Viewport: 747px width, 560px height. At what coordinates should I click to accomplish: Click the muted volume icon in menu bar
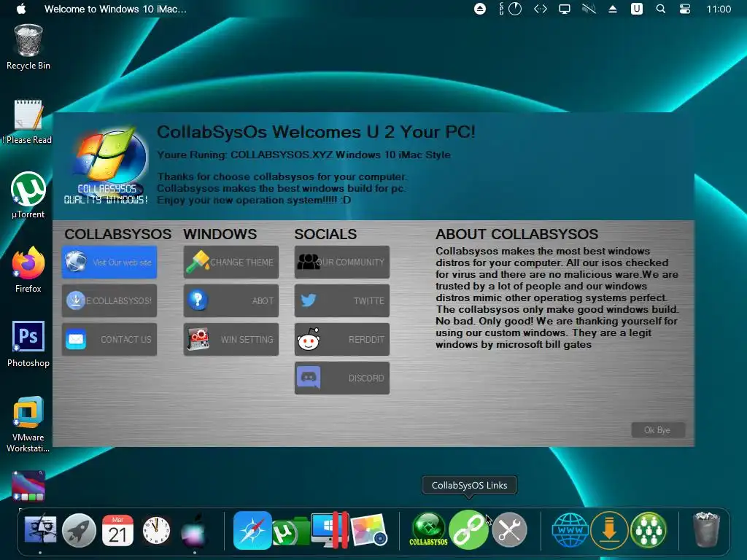click(x=589, y=9)
